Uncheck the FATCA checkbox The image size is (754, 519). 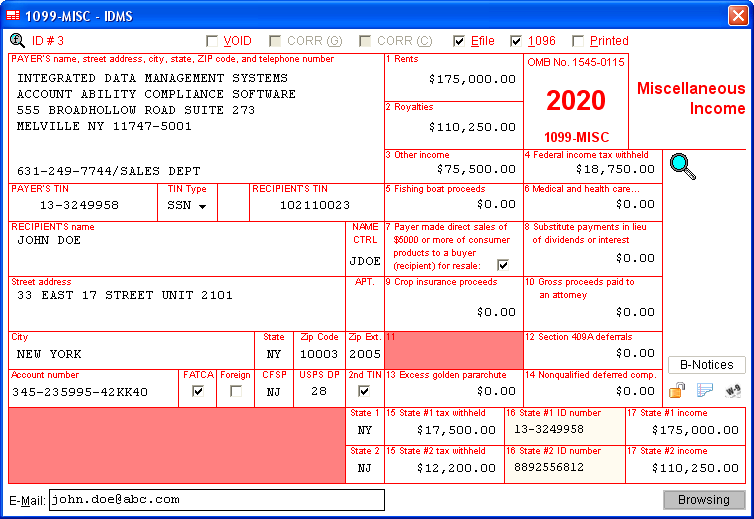tap(198, 391)
